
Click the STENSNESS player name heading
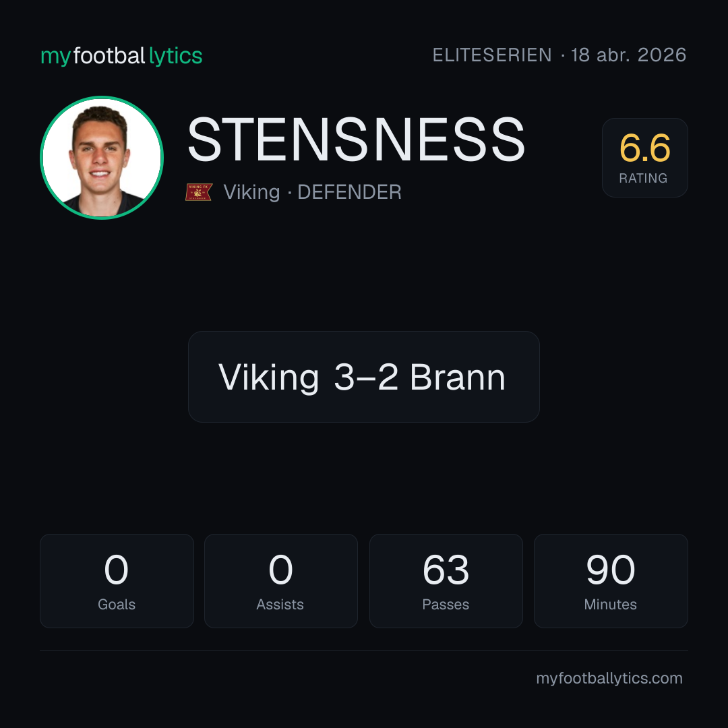356,140
